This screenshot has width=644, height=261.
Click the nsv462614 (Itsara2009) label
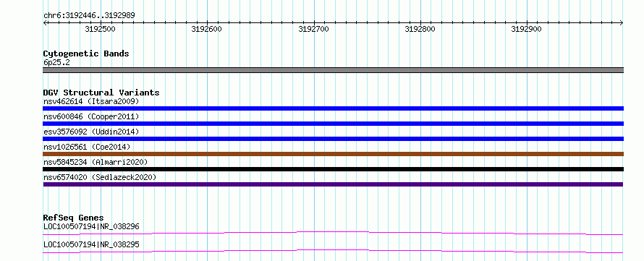point(91,101)
